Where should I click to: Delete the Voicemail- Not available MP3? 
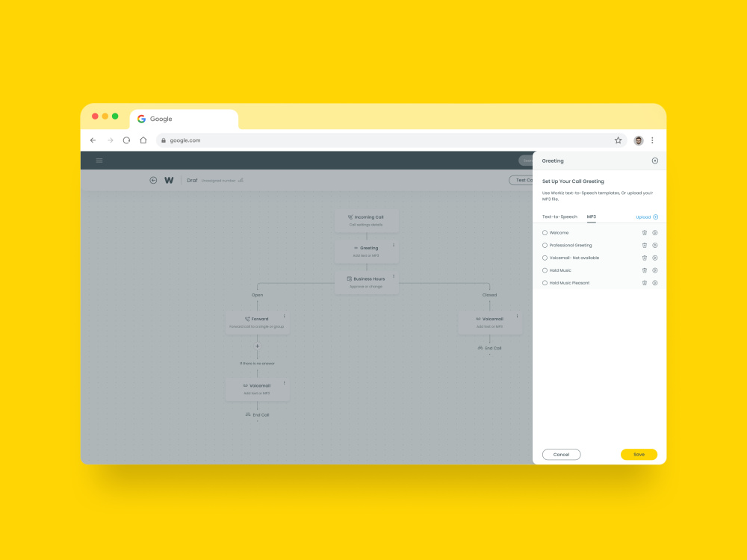(x=644, y=258)
